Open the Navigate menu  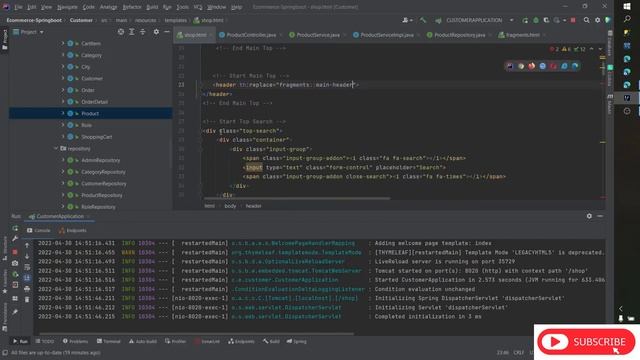67,7
